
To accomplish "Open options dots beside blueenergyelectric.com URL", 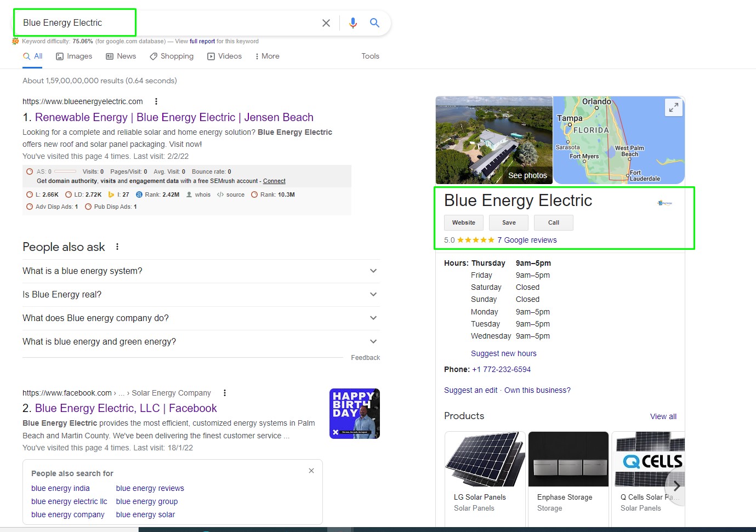I will coord(156,101).
